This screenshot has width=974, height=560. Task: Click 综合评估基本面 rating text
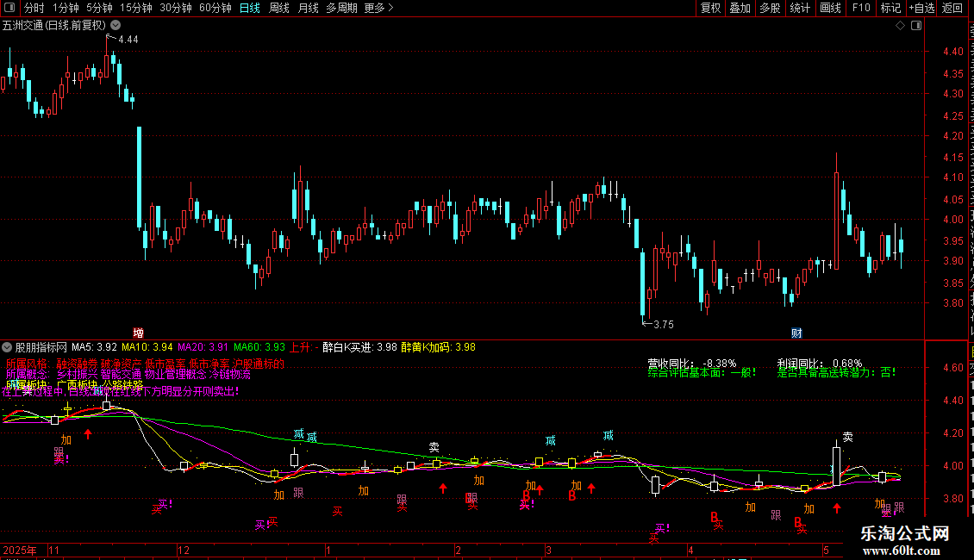(702, 372)
